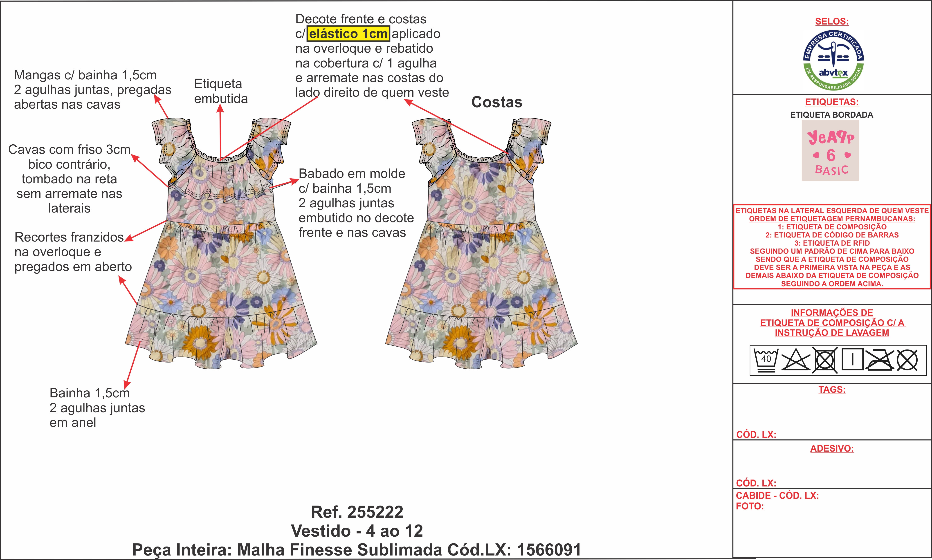Click the Ref. 255222 title text
932x560 pixels.
357,512
